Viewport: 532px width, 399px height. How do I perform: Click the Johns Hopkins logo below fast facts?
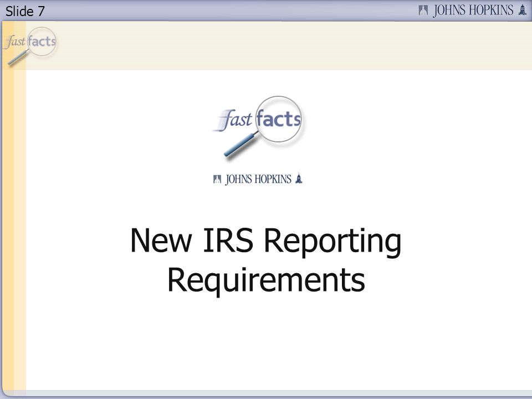[x=258, y=179]
